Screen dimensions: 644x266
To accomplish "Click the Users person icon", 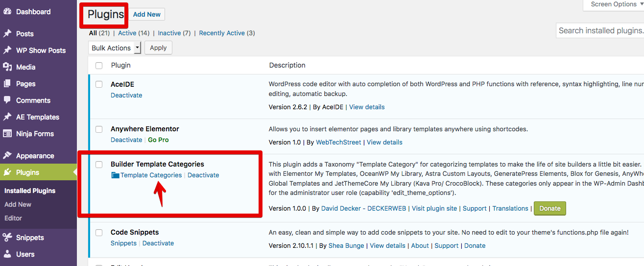I will coord(7,254).
